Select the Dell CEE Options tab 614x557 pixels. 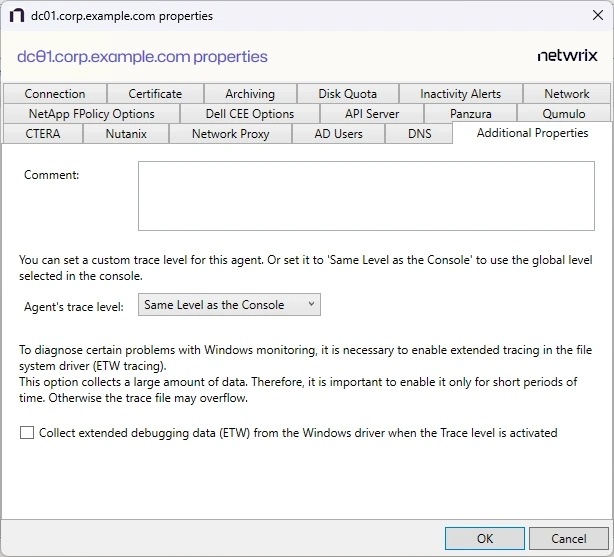pyautogui.click(x=250, y=114)
